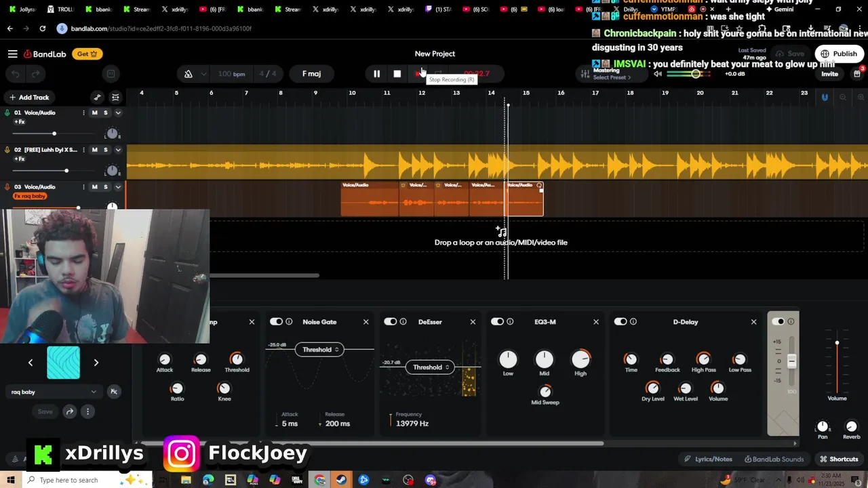Toggle the metronome

pyautogui.click(x=189, y=74)
